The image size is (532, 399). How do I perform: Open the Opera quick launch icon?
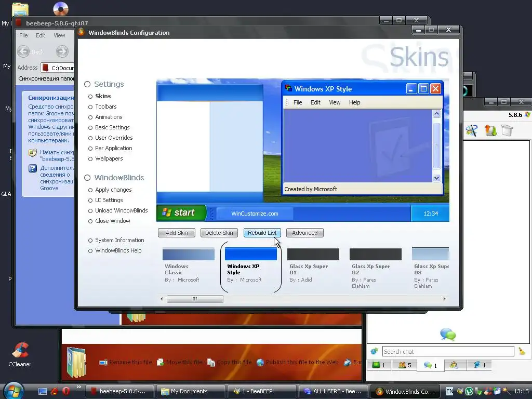[66, 391]
